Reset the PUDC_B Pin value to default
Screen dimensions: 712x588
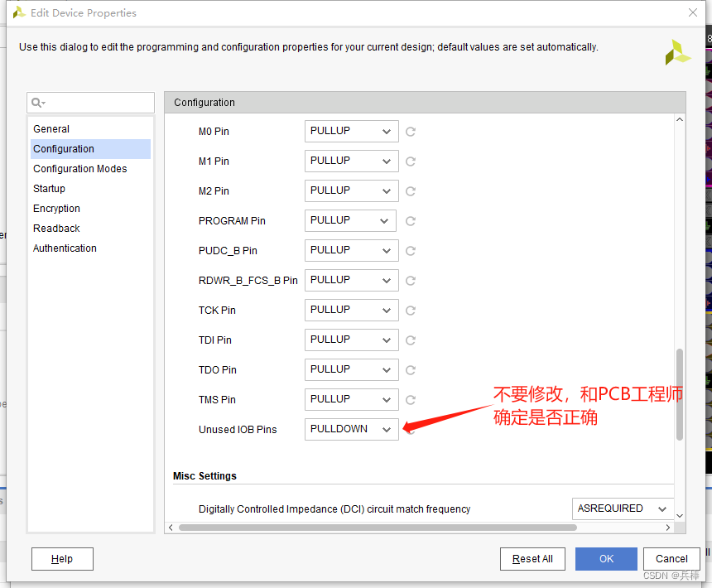[x=411, y=251]
